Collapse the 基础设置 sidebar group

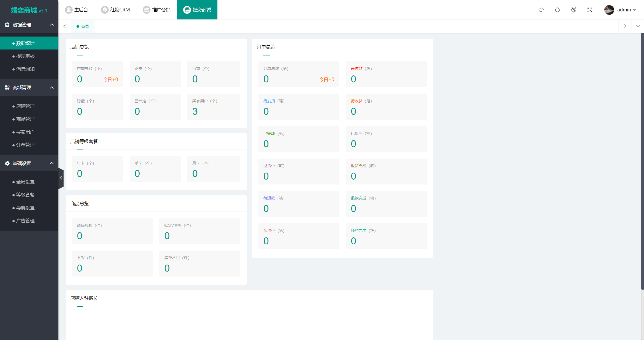point(52,163)
